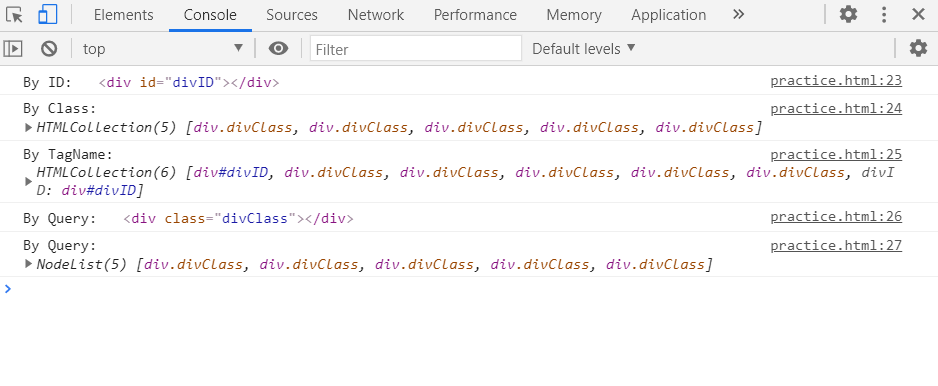The height and width of the screenshot is (386, 938).
Task: Click the 'By ID:' log label
Action: coord(47,83)
